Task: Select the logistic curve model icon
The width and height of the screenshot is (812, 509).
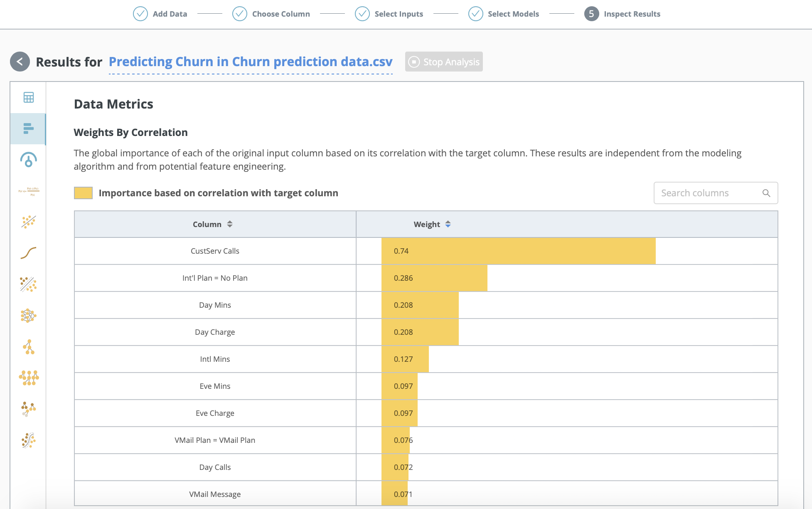Action: pyautogui.click(x=28, y=253)
